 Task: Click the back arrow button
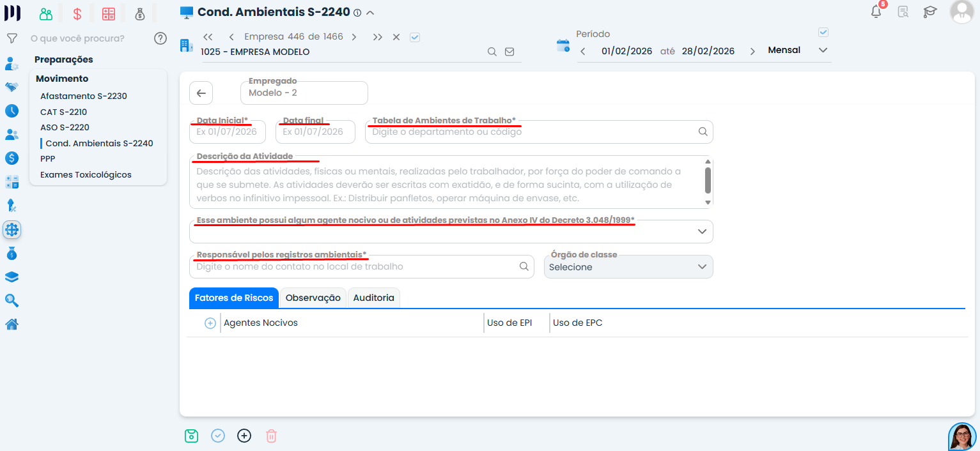point(201,93)
